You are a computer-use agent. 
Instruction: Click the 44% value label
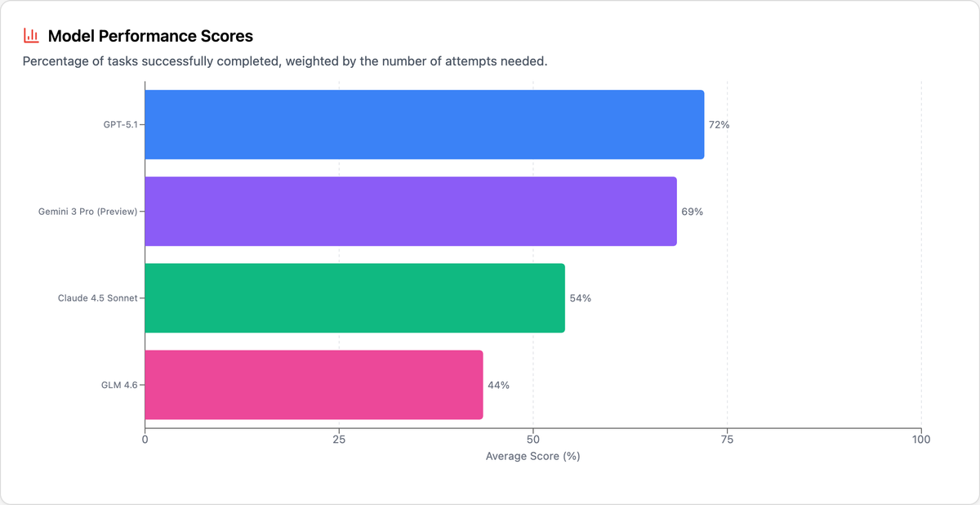[x=498, y=385]
